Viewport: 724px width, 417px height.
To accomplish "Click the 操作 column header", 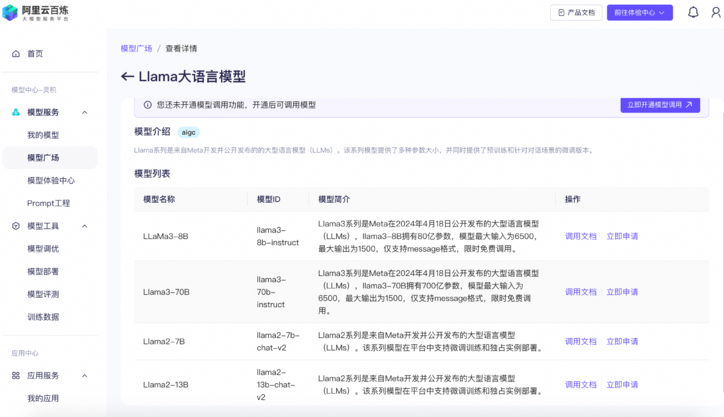I will (573, 199).
